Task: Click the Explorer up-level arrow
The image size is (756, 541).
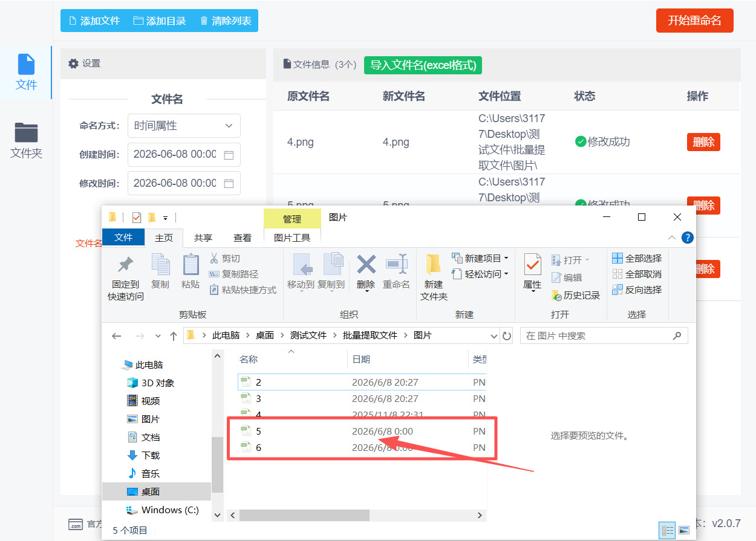Action: tap(174, 335)
